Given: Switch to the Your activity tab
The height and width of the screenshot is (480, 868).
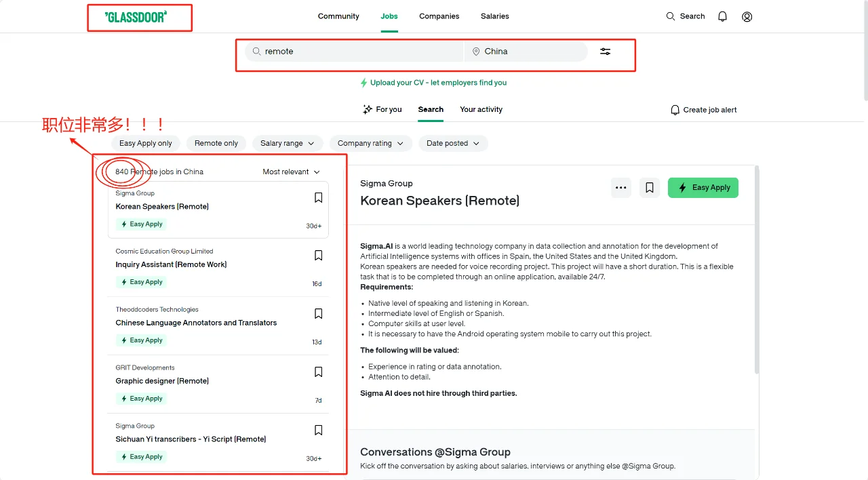Looking at the screenshot, I should click(481, 109).
